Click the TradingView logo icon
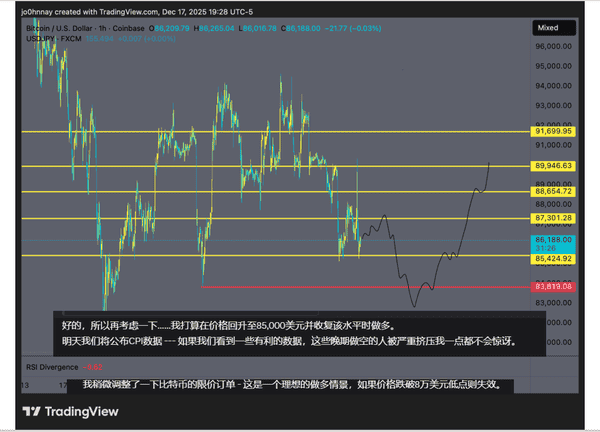Viewport: 600px width, 432px height. [32, 411]
